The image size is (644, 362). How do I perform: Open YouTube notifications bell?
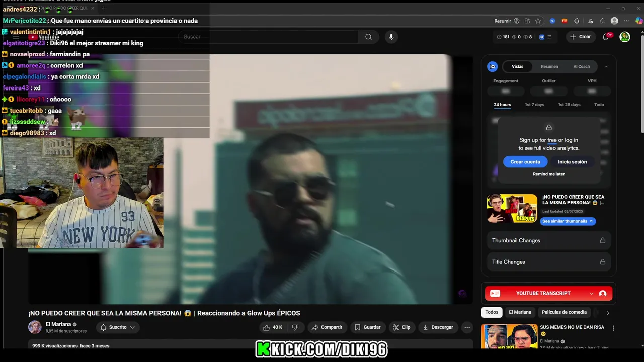[606, 37]
